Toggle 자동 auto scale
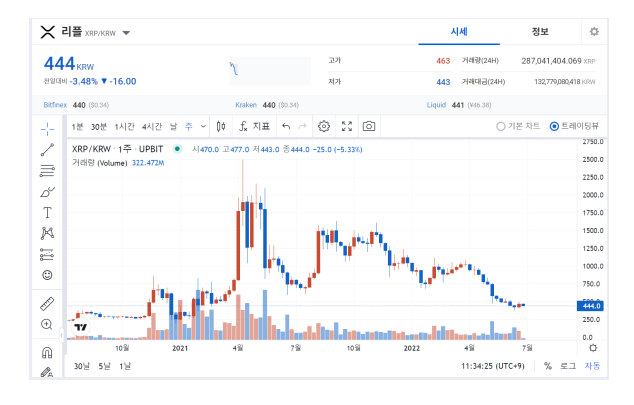Viewport: 634px width, 405px height. (592, 366)
